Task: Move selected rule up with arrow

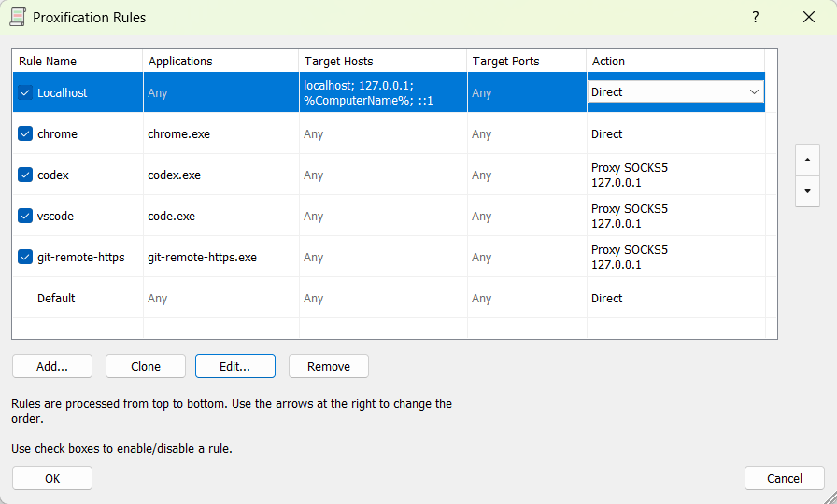Action: pos(808,160)
